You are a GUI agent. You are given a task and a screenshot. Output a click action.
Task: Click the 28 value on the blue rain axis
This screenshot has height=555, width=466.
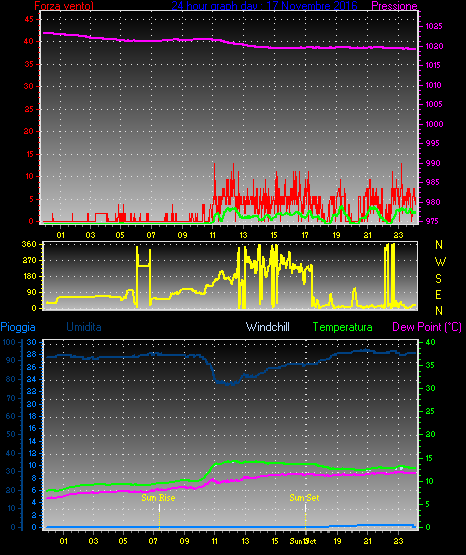(x=32, y=354)
